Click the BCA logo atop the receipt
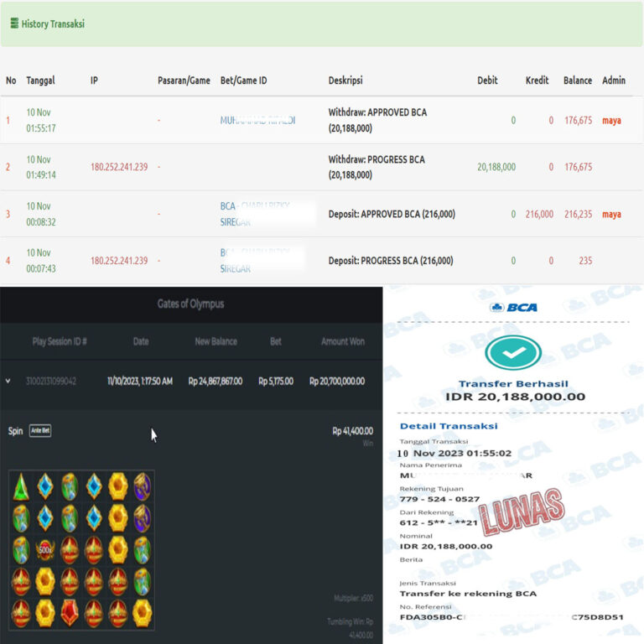The image size is (644, 644). (513, 308)
